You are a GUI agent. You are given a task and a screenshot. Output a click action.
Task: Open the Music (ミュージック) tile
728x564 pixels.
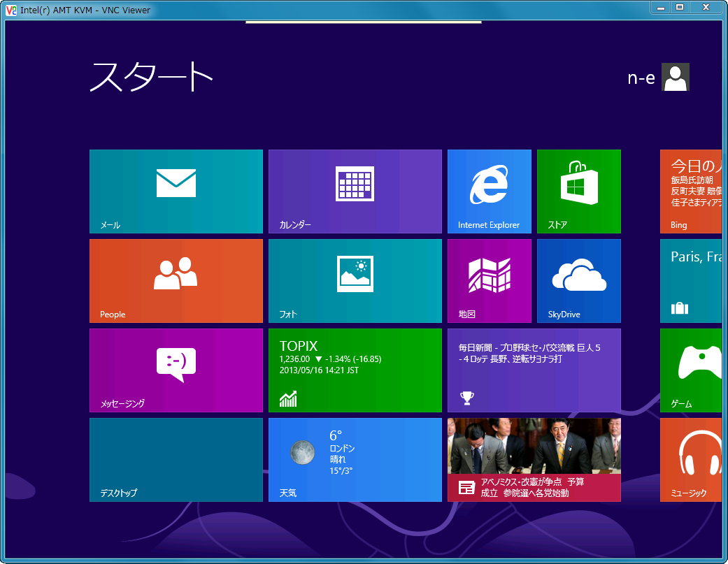click(x=692, y=460)
